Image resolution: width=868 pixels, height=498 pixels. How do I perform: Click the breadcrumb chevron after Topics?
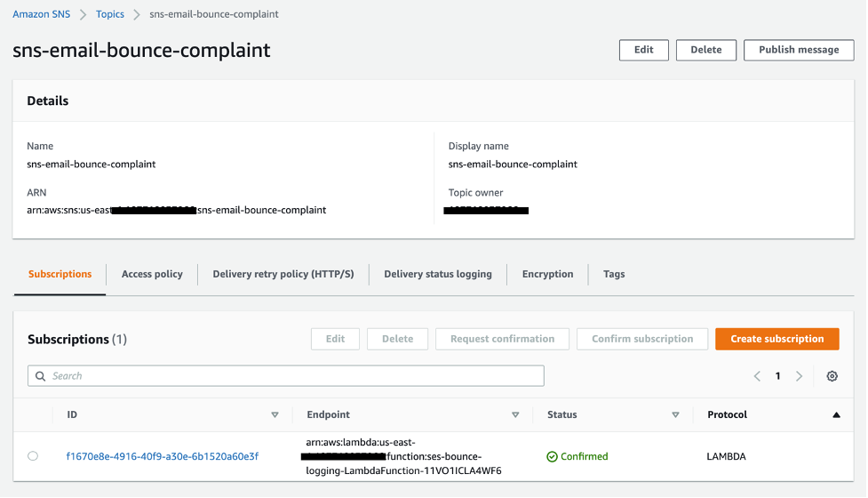[137, 14]
